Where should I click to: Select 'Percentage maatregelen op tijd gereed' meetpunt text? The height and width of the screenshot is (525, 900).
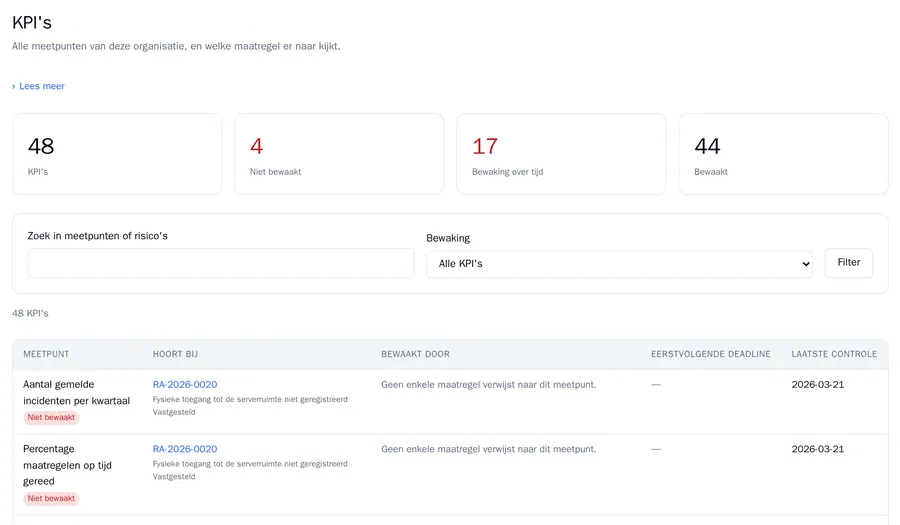point(67,465)
